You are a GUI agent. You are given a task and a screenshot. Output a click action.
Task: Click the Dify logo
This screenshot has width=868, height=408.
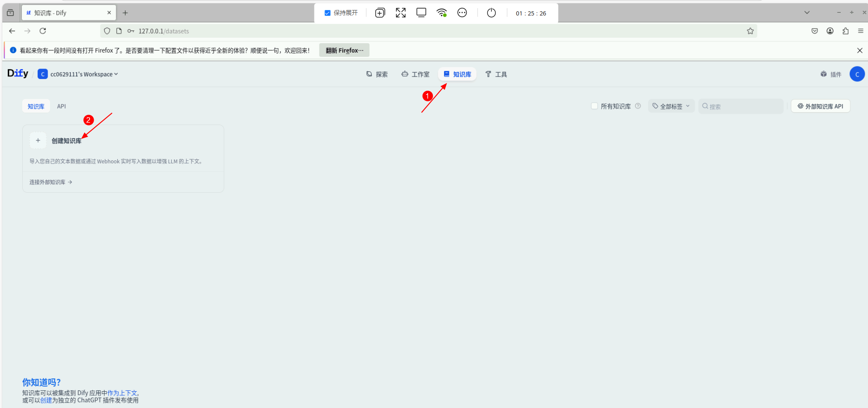tap(18, 74)
